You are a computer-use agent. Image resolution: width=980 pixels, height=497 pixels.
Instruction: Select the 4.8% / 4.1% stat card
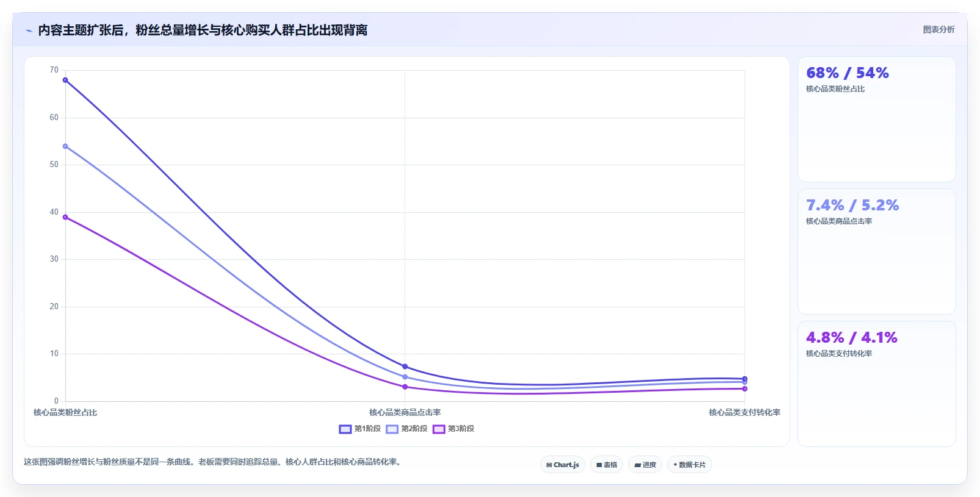(x=877, y=384)
